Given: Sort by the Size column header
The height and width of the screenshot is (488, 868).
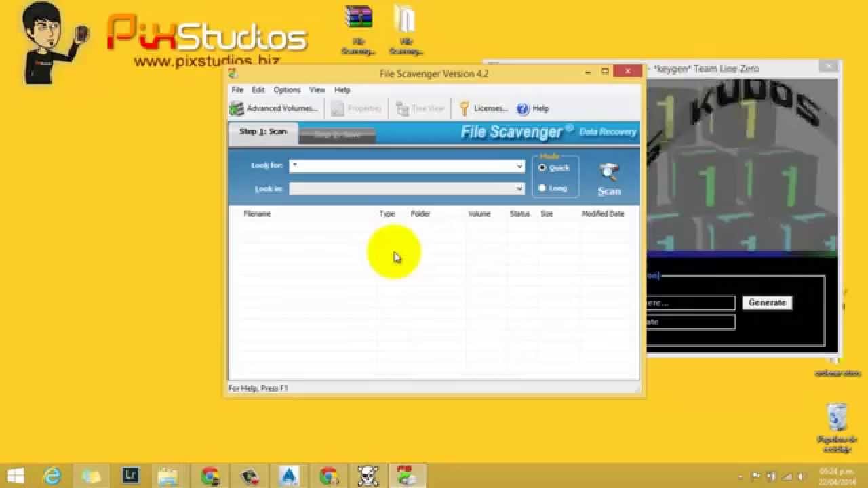Looking at the screenshot, I should point(547,213).
